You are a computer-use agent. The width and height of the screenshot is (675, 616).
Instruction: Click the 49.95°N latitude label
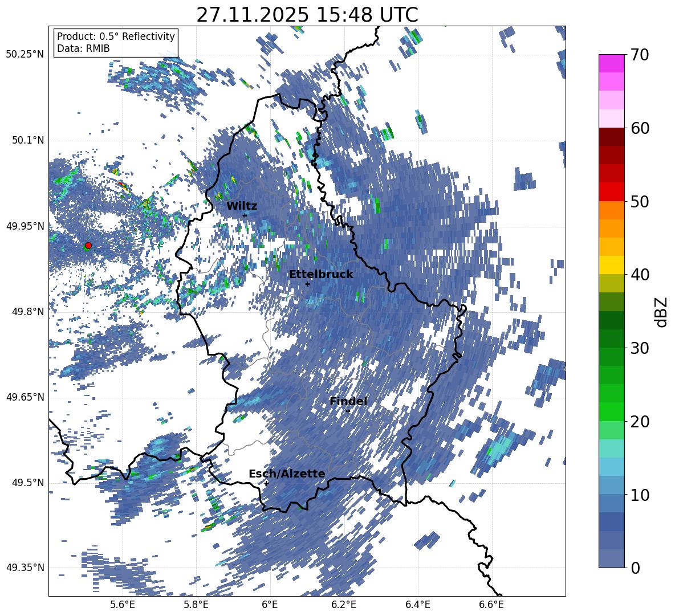(x=25, y=226)
